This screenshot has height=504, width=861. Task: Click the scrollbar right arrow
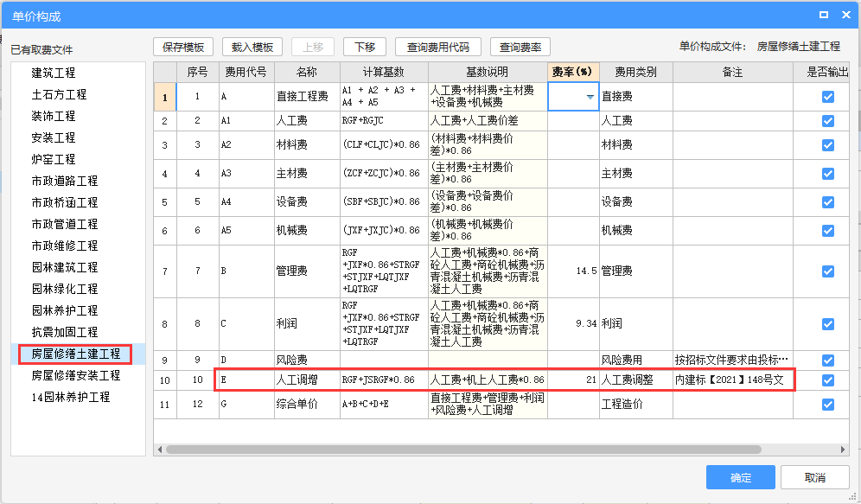843,450
